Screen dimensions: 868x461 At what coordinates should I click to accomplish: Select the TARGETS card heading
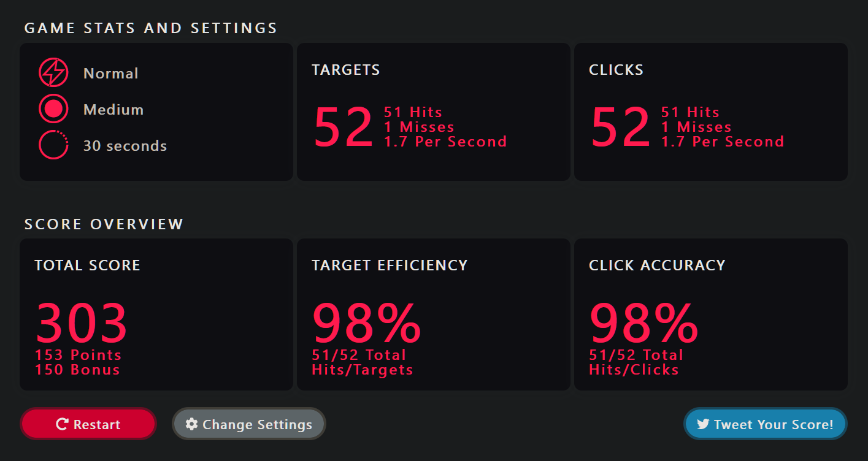346,70
